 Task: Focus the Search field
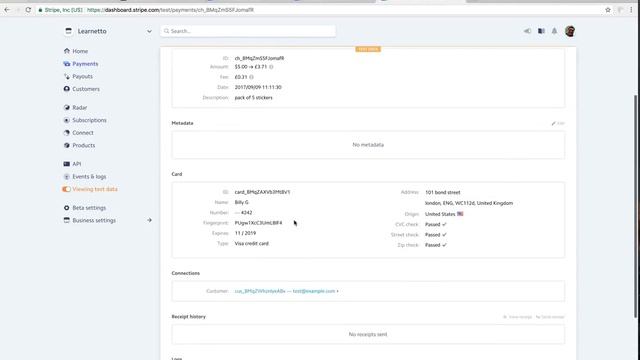pos(248,31)
